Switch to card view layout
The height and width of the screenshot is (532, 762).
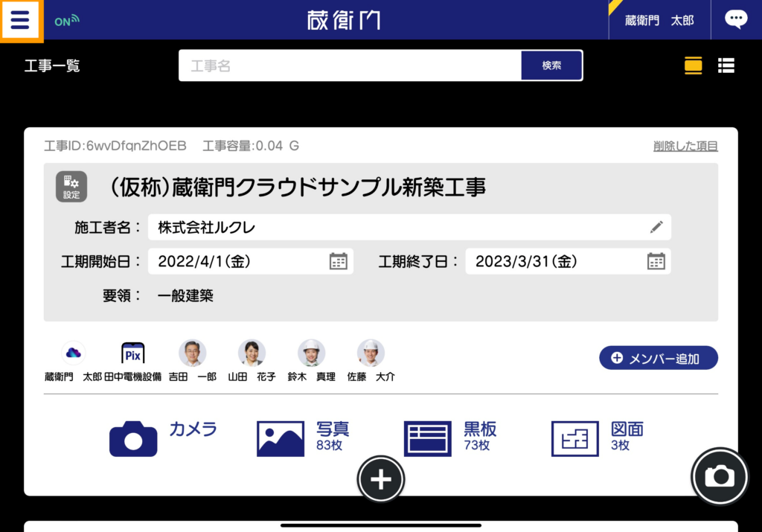(693, 65)
